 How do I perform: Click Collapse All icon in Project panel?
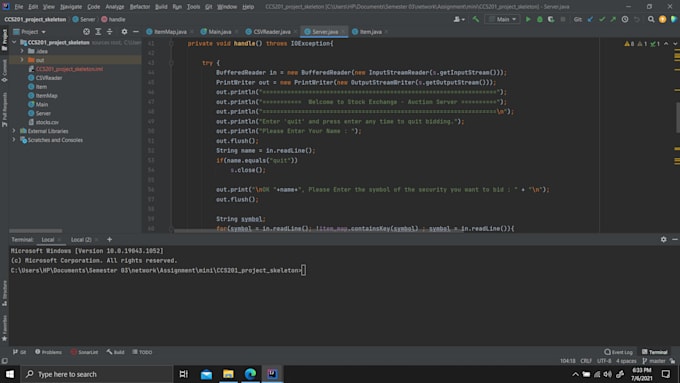[x=109, y=32]
